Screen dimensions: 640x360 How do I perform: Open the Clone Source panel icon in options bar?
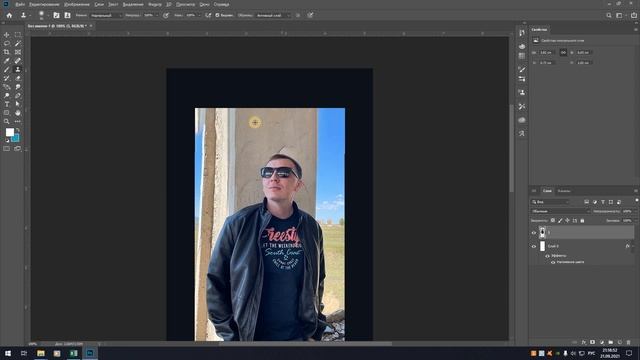67,15
